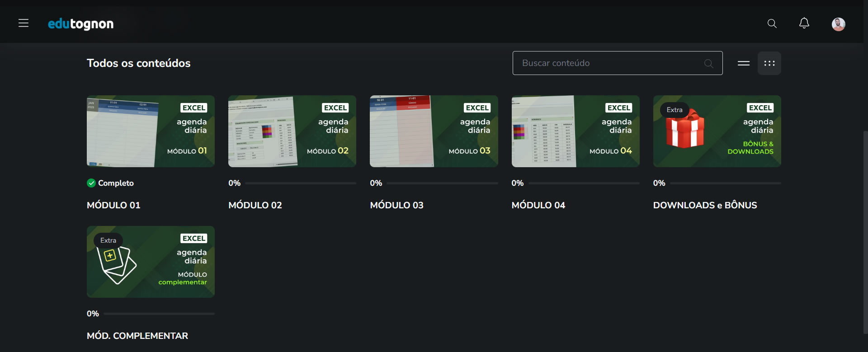Open the Módulo 04 thumbnail

576,131
